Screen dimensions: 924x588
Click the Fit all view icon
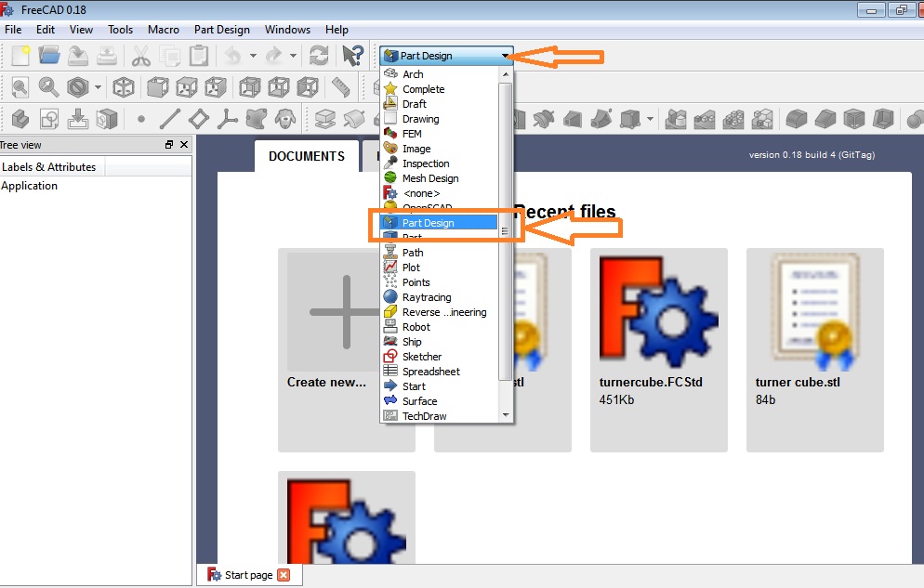pos(20,87)
